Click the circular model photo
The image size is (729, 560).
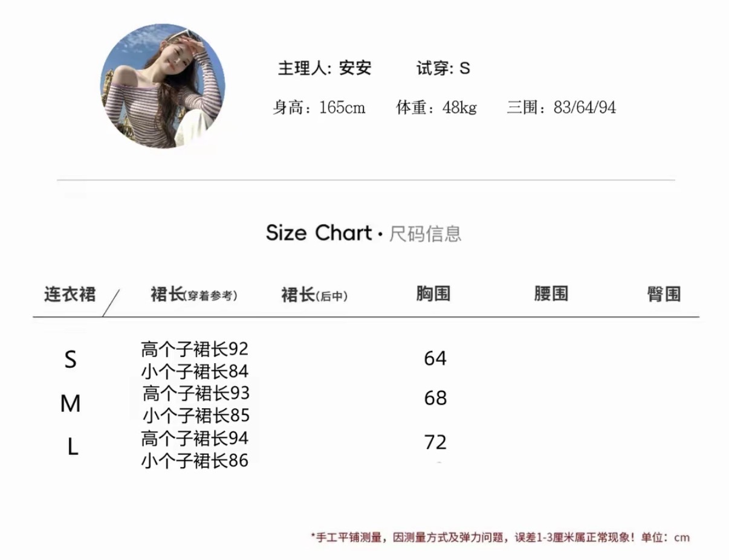[x=162, y=86]
